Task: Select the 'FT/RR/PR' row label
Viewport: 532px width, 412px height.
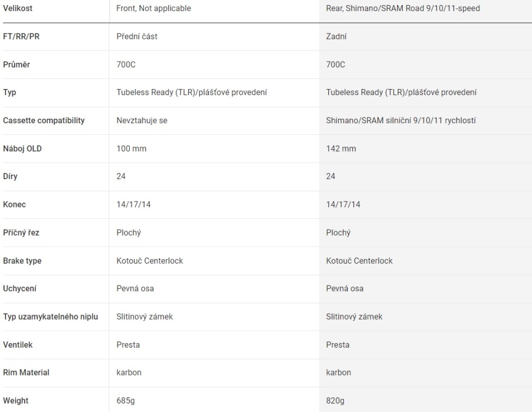Action: pyautogui.click(x=21, y=36)
